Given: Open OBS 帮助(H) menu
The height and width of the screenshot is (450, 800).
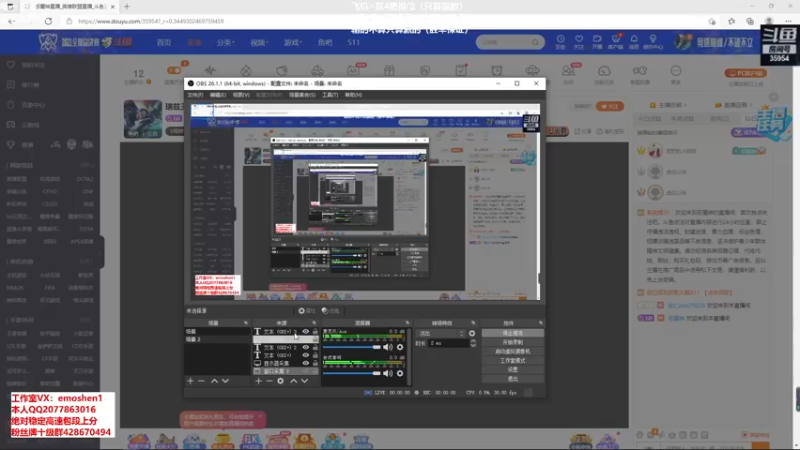Looking at the screenshot, I should (353, 95).
